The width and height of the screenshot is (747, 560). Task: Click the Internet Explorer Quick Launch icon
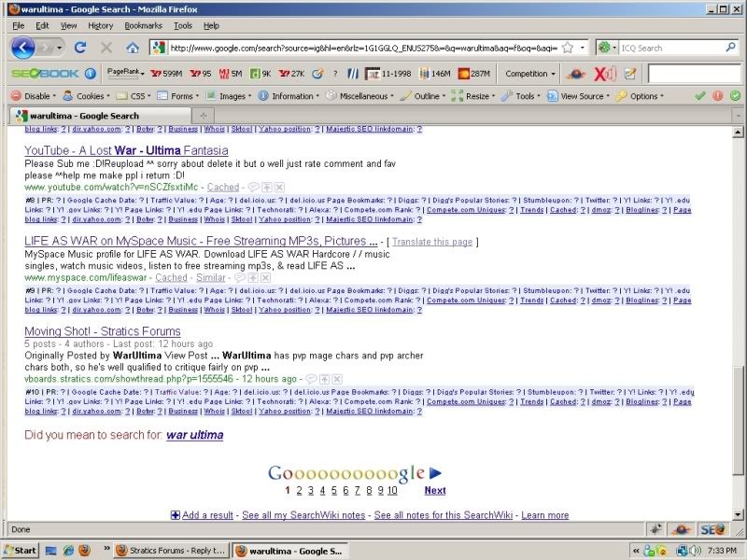(68, 551)
